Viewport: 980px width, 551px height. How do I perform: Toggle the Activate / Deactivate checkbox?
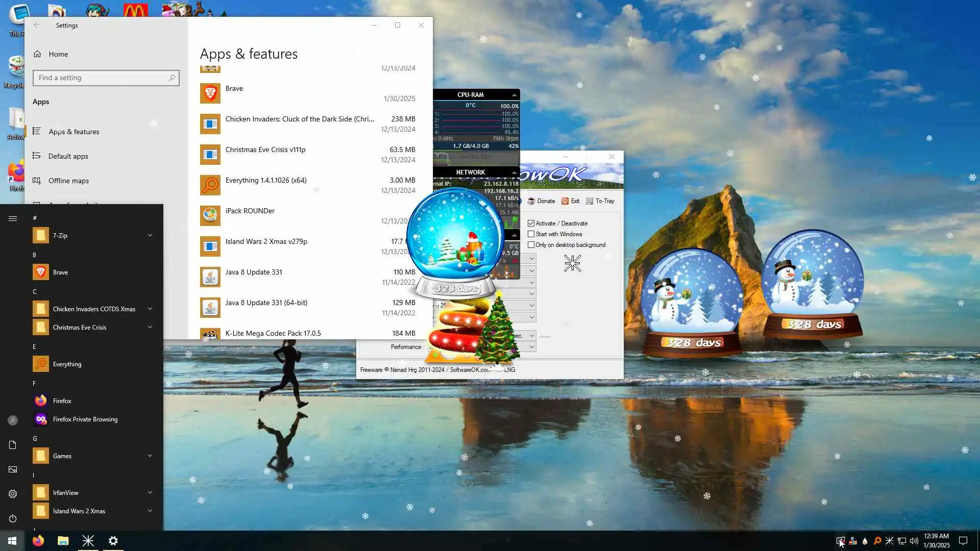[x=531, y=223]
